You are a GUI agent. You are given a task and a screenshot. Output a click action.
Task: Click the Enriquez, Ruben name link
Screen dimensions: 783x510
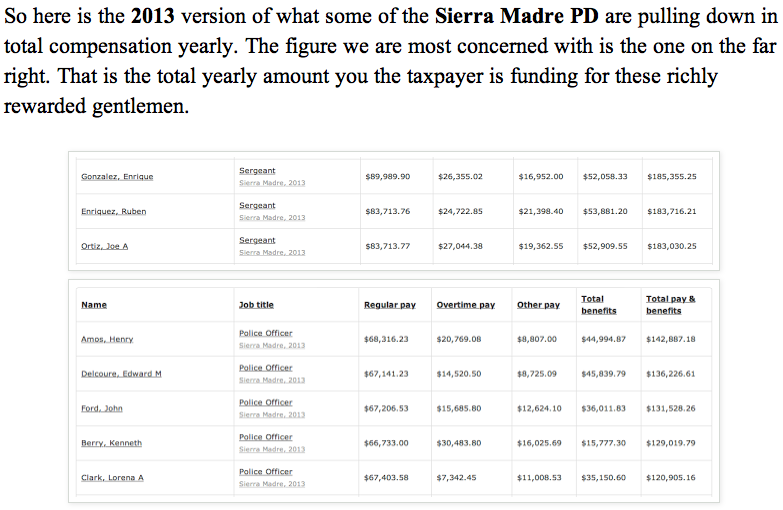[113, 211]
